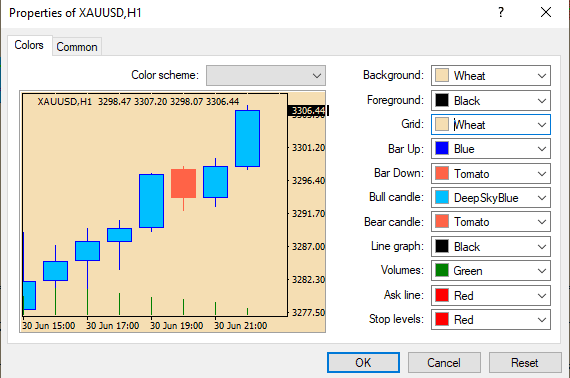Open the Color scheme dropdown

point(266,76)
